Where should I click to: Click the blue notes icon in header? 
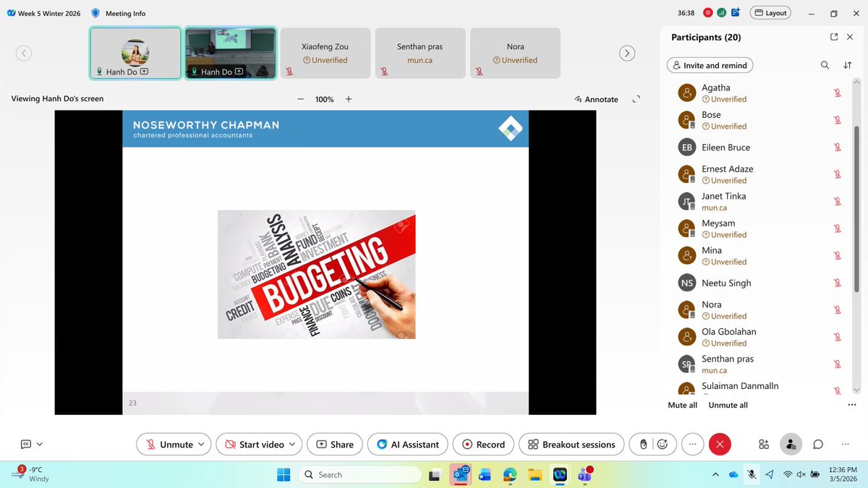pos(735,12)
